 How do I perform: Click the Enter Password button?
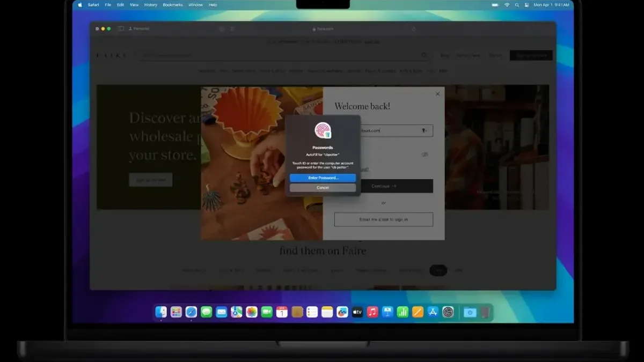323,178
